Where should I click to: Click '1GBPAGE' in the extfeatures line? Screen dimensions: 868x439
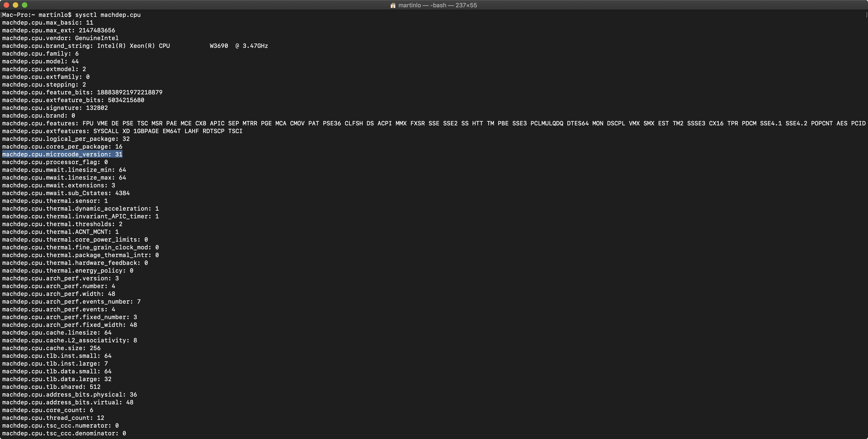click(x=146, y=131)
